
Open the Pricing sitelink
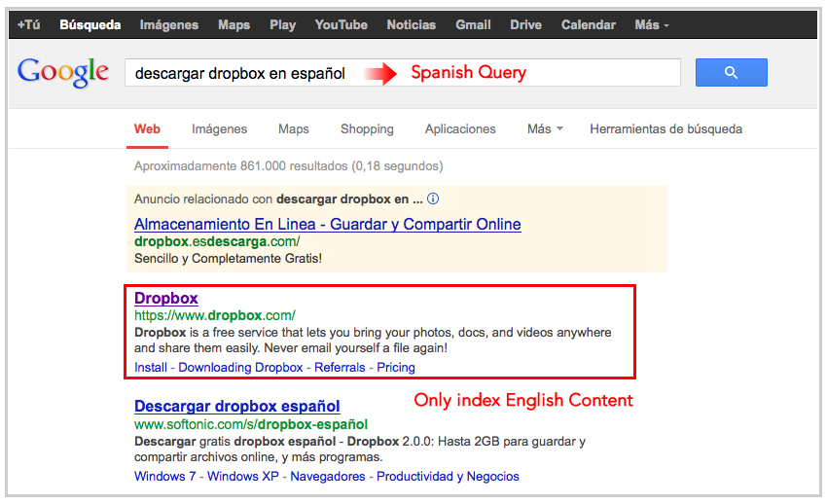point(396,368)
